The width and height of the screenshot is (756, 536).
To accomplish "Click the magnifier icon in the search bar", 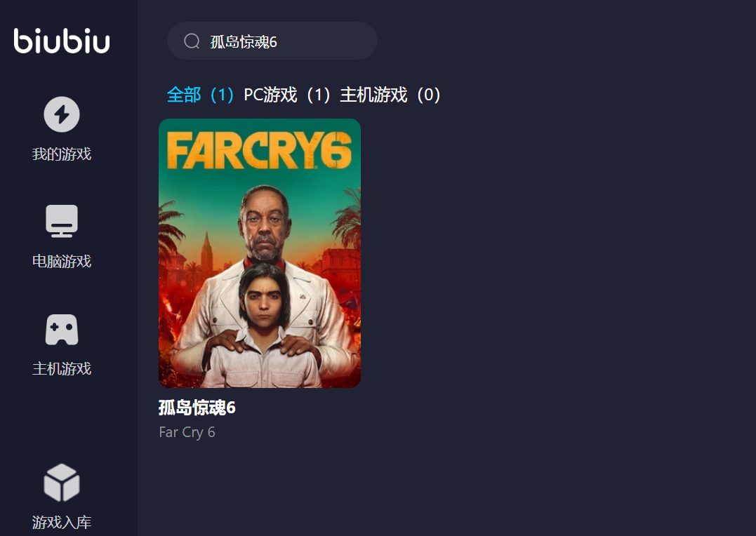I will point(192,41).
